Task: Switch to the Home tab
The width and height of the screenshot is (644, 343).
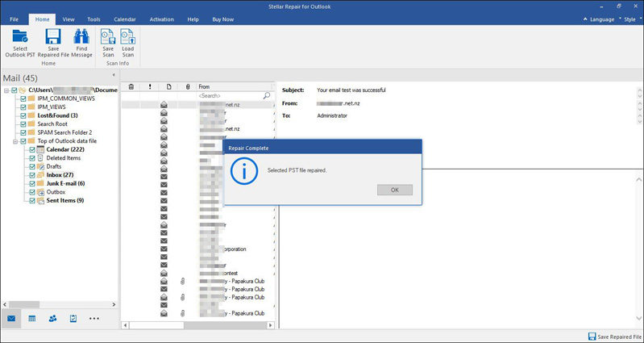Action: pyautogui.click(x=42, y=19)
